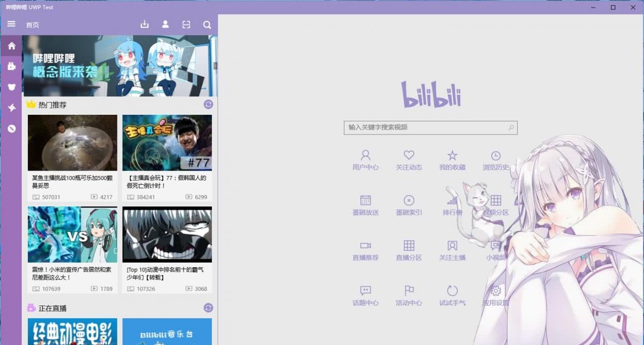The width and height of the screenshot is (644, 345).
Task: Click the search magnifier inside keyword box
Action: point(511,127)
